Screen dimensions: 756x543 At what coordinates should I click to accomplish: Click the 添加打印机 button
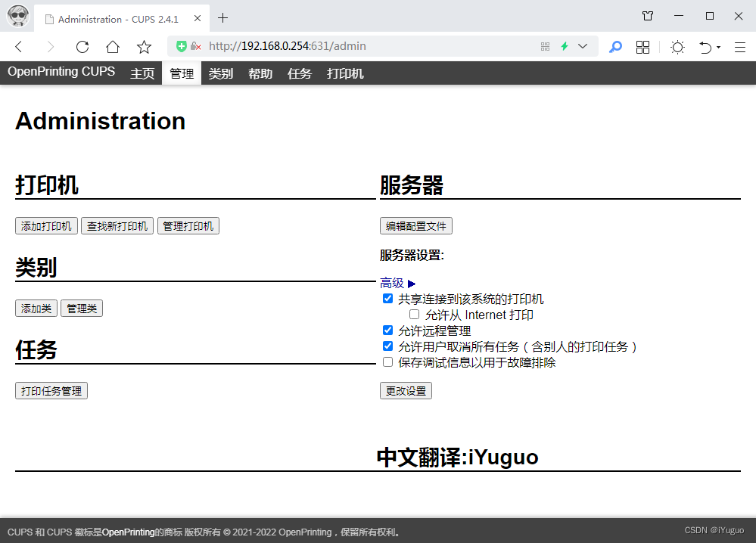tap(46, 226)
